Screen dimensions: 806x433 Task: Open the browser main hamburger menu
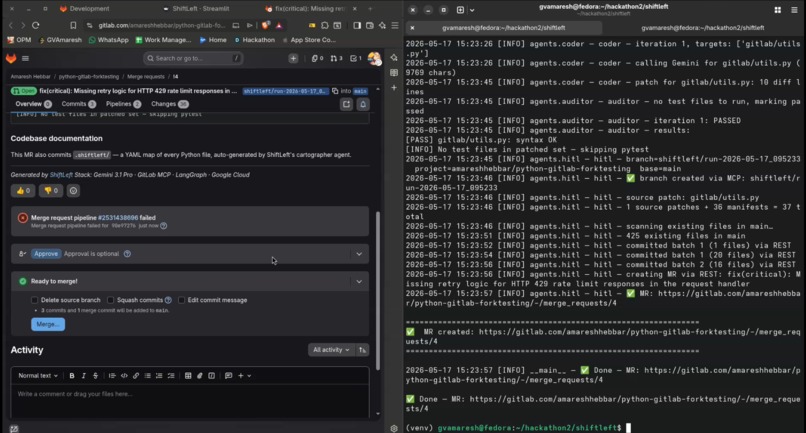click(x=395, y=25)
